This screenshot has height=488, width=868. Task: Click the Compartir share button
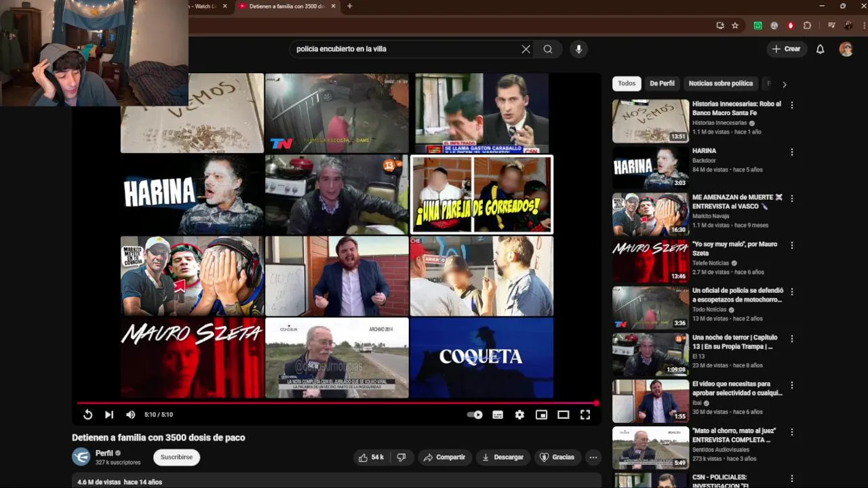[444, 457]
